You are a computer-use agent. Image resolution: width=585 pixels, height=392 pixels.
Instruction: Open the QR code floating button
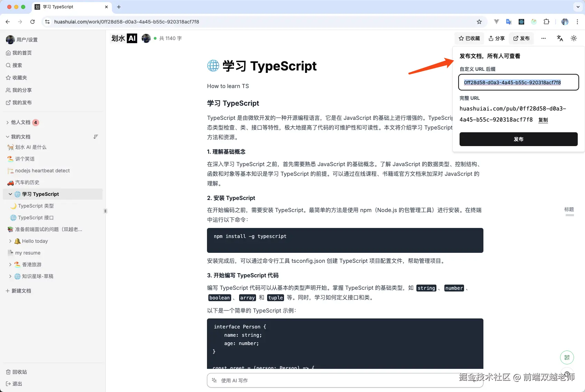567,357
